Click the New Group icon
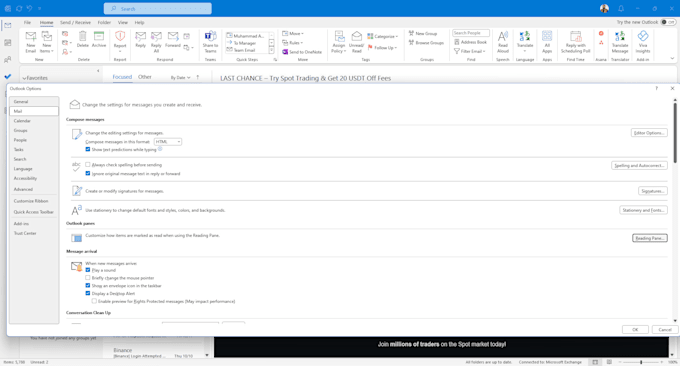The width and height of the screenshot is (680, 366). click(x=411, y=33)
